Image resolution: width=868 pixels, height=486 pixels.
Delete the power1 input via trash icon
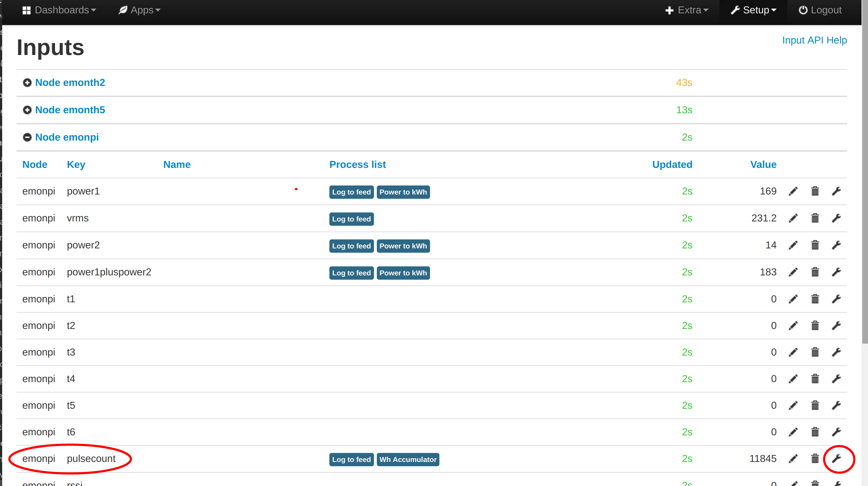point(815,191)
